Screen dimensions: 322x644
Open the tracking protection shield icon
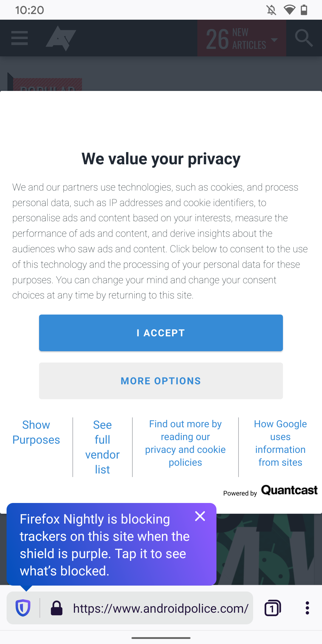coord(23,608)
